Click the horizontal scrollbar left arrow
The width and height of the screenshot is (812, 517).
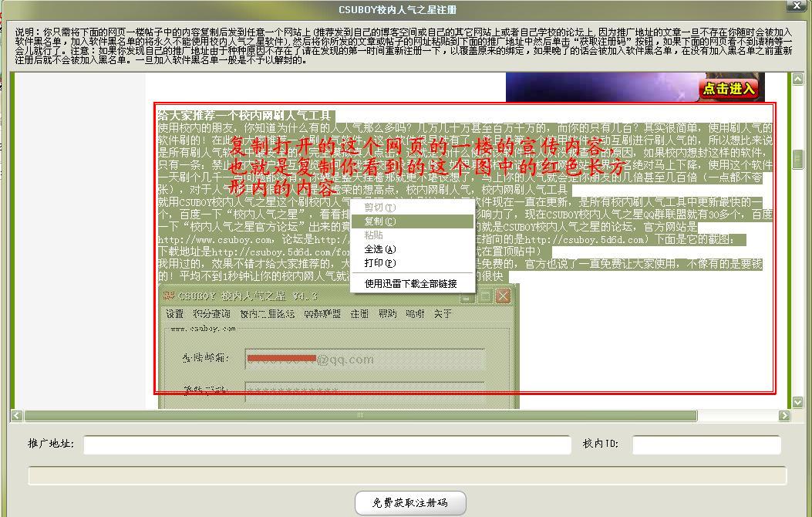[x=15, y=416]
